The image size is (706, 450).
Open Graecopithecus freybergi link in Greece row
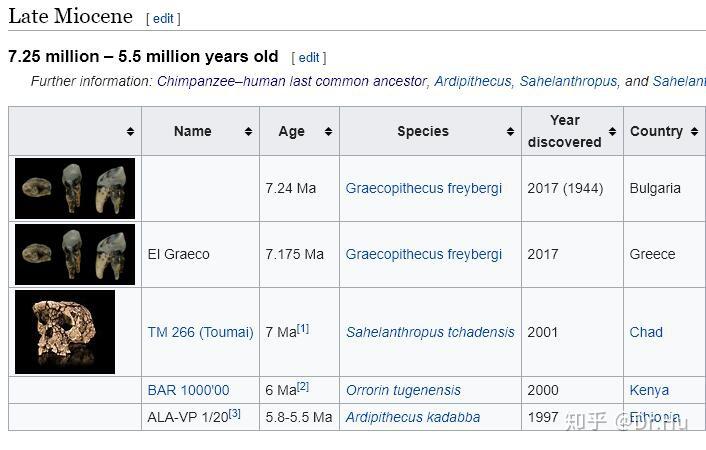[x=424, y=254]
